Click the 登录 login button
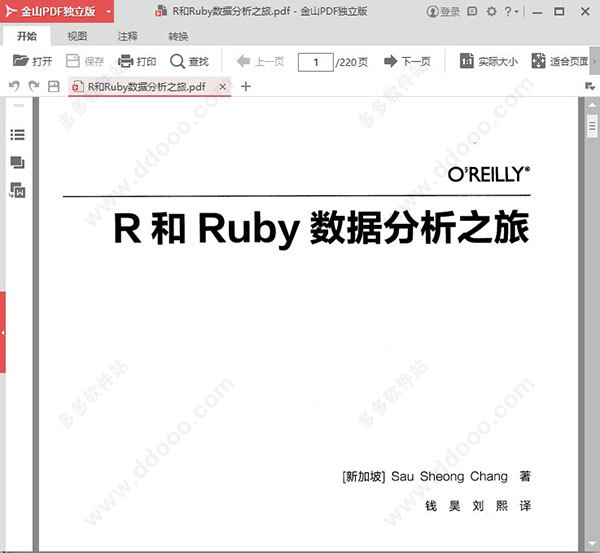 (443, 12)
